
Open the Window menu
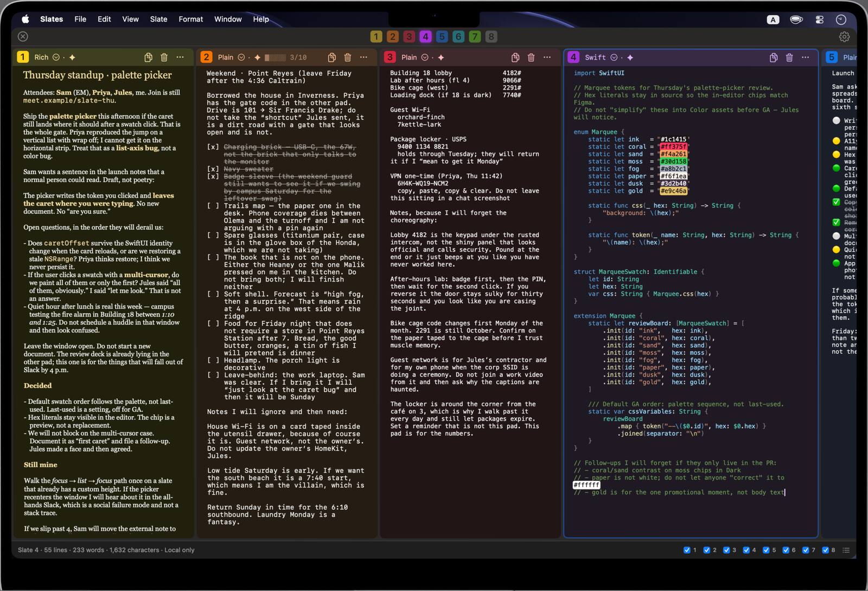pyautogui.click(x=228, y=19)
